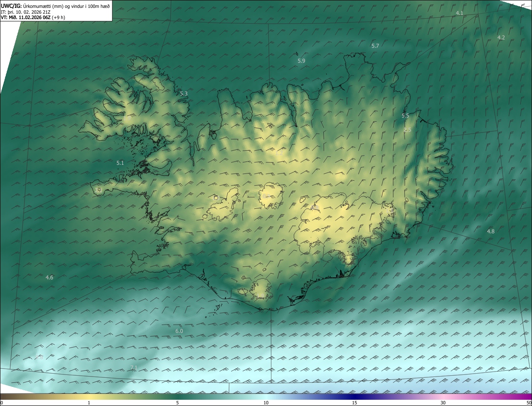Click the "50" tick on the color scale
The height and width of the screenshot is (406, 532).
click(x=529, y=403)
